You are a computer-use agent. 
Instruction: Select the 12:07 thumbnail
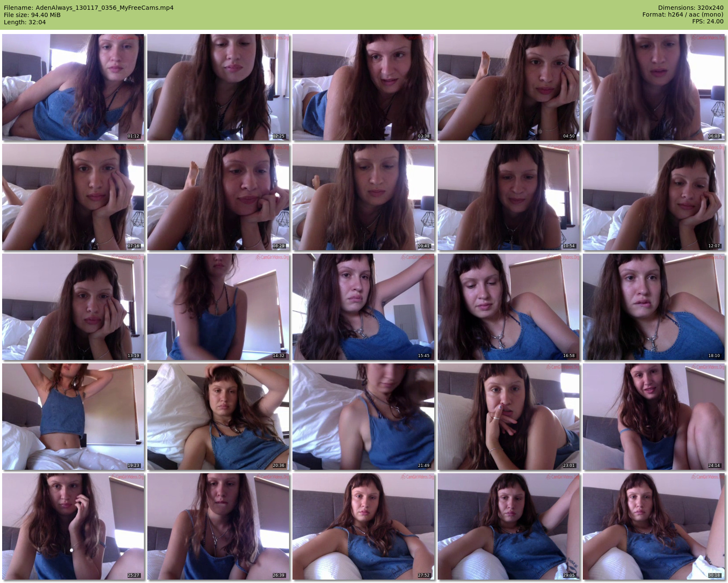tap(654, 197)
